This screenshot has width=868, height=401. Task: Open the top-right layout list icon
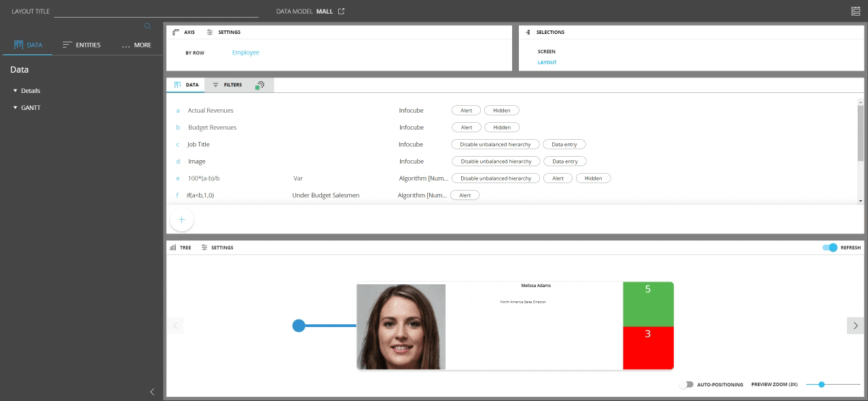click(855, 12)
